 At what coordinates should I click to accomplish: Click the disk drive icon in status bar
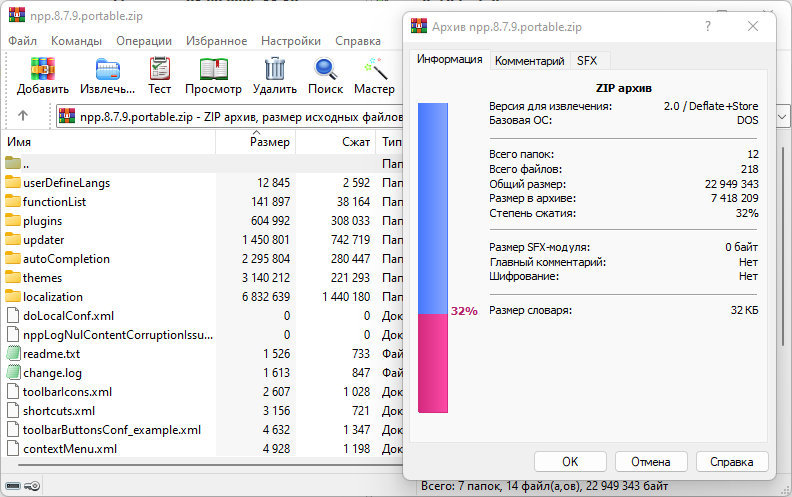point(13,486)
